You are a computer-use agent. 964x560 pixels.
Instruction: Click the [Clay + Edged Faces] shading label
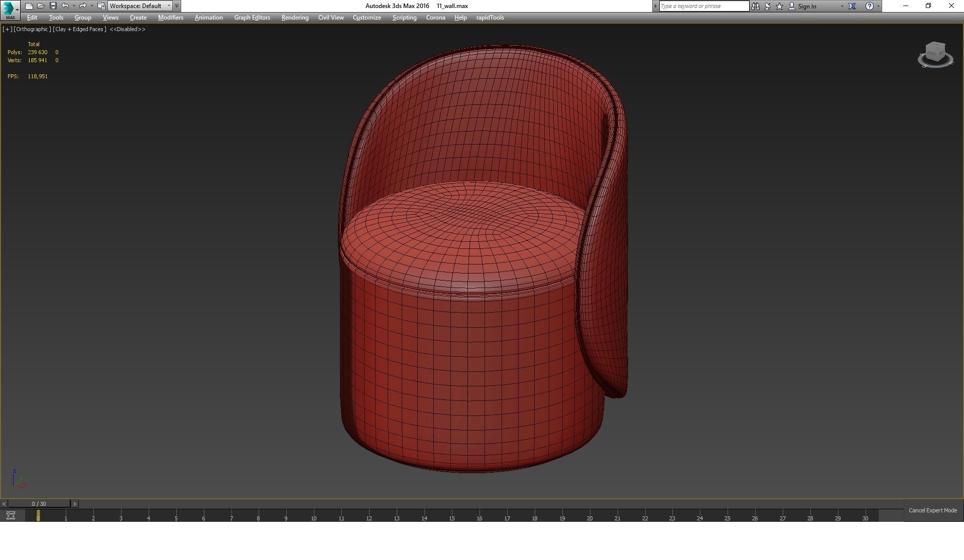coord(80,29)
